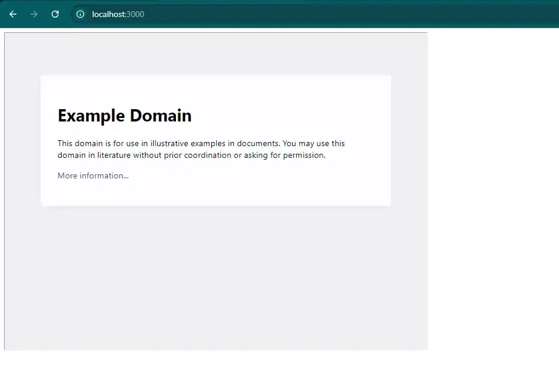Click empty address bar space right of URL
This screenshot has width=559, height=392.
click(352, 14)
